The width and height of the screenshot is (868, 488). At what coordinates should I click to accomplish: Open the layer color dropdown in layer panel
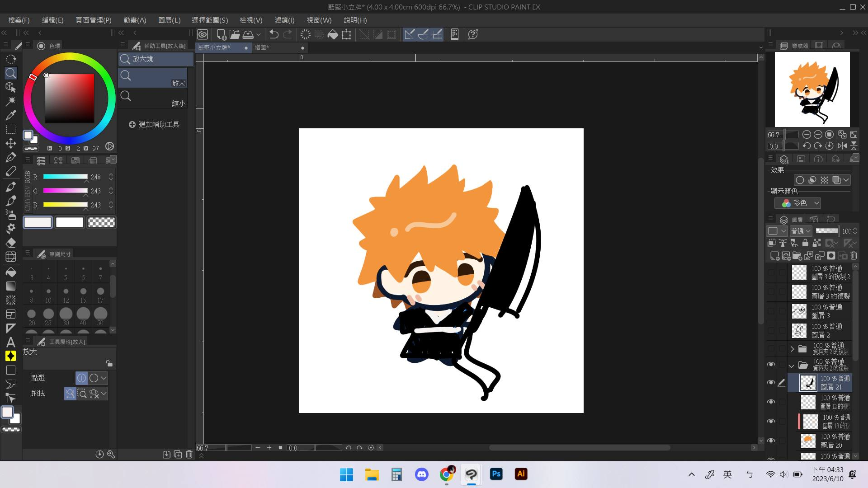(x=777, y=231)
